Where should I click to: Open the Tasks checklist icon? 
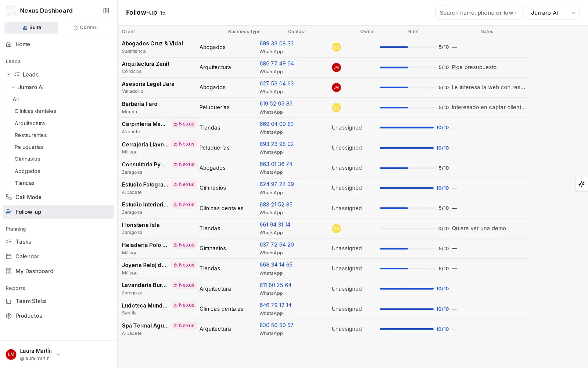9,242
